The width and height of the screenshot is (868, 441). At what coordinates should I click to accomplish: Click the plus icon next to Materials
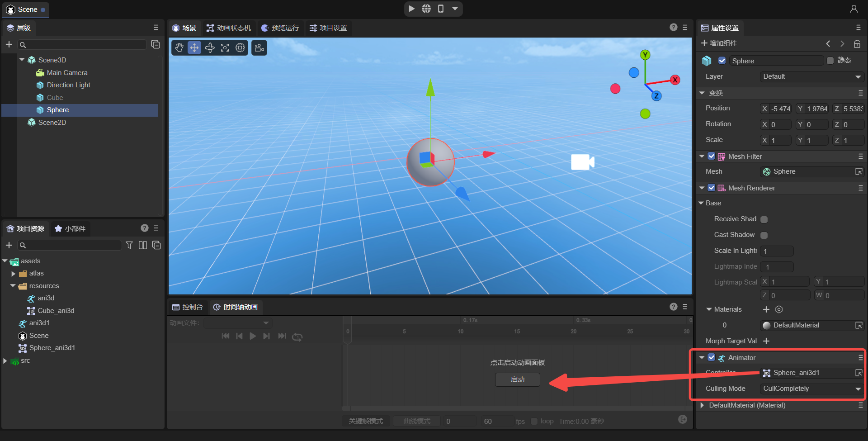[766, 309]
